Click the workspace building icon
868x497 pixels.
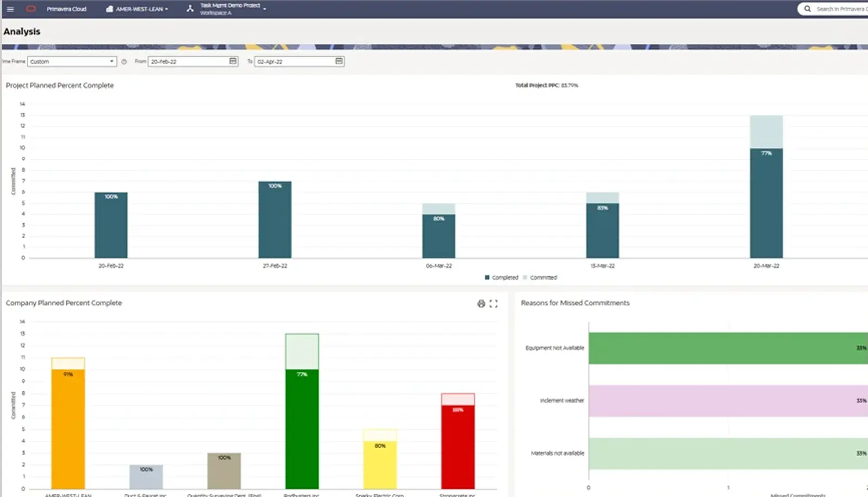(x=110, y=9)
